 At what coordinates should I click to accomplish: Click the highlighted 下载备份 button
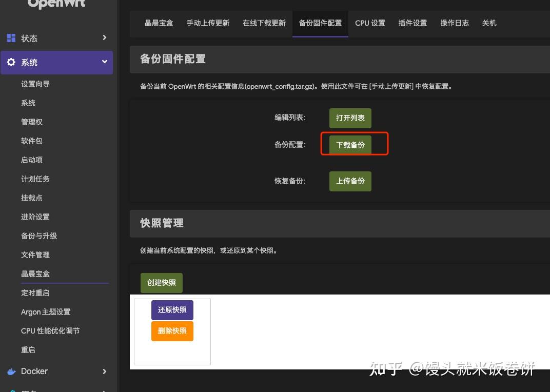pyautogui.click(x=350, y=145)
